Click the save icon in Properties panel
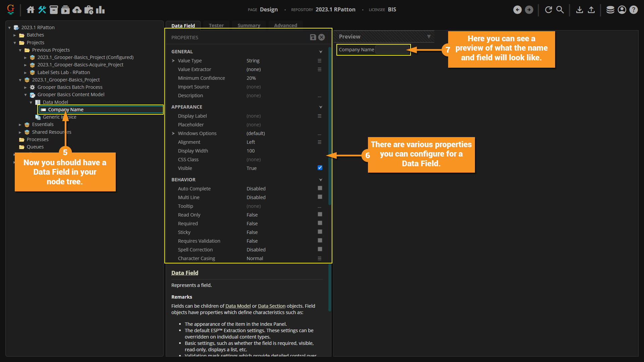The height and width of the screenshot is (362, 644). (313, 37)
